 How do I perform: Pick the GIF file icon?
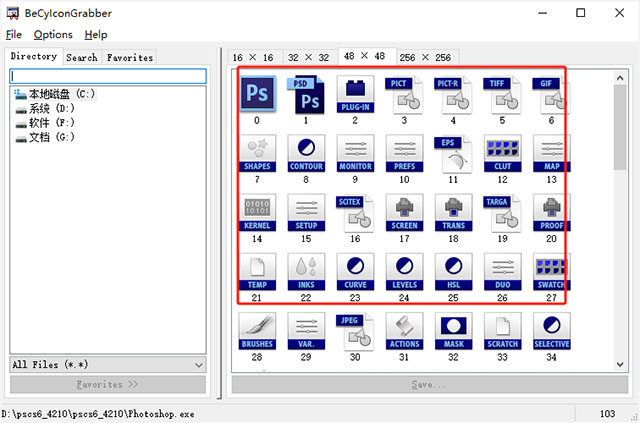[551, 95]
